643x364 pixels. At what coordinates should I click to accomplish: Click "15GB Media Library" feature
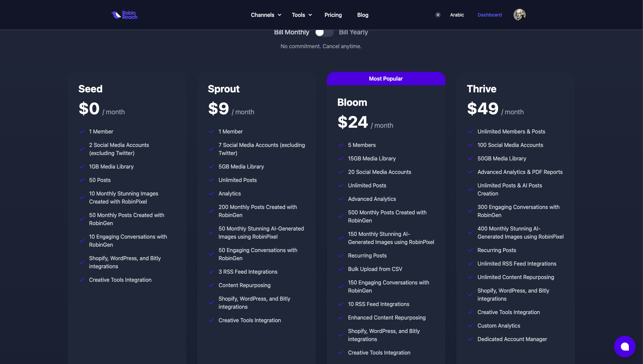[372, 158]
